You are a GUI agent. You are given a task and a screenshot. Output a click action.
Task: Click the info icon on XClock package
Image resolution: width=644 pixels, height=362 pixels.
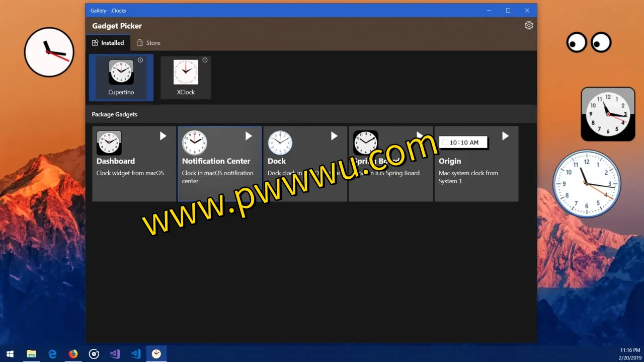(205, 60)
